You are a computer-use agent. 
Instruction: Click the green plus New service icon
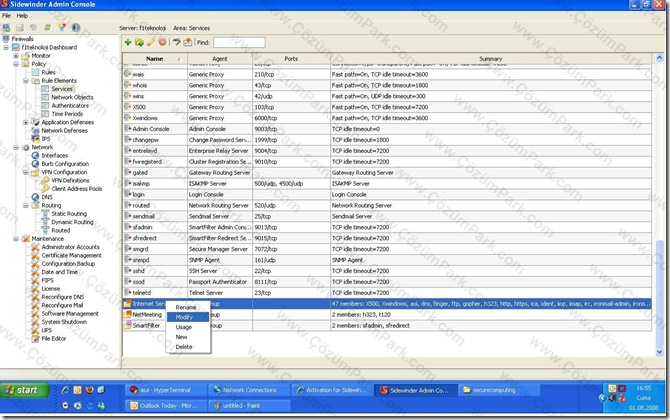point(128,42)
